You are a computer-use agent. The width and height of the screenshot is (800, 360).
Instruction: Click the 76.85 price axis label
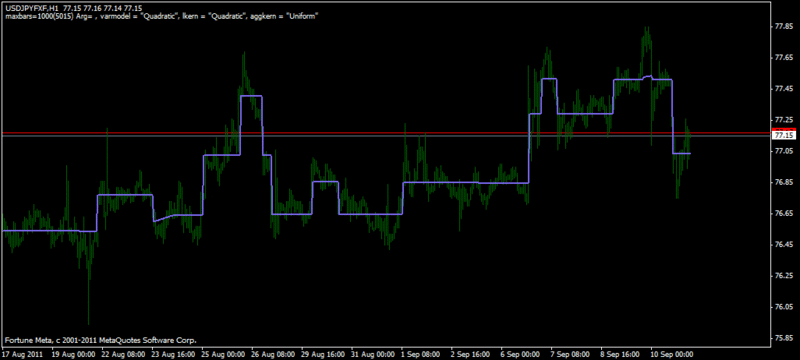(x=783, y=182)
